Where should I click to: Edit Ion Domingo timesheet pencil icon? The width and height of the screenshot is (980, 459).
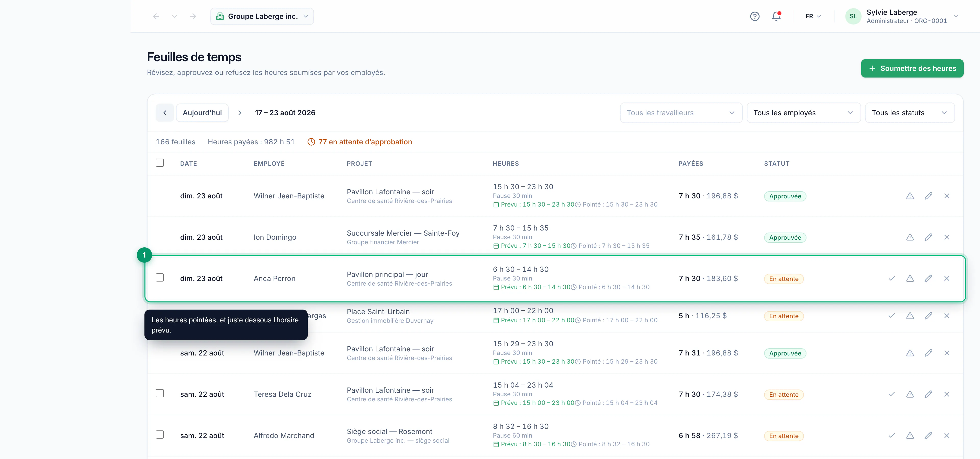[928, 237]
